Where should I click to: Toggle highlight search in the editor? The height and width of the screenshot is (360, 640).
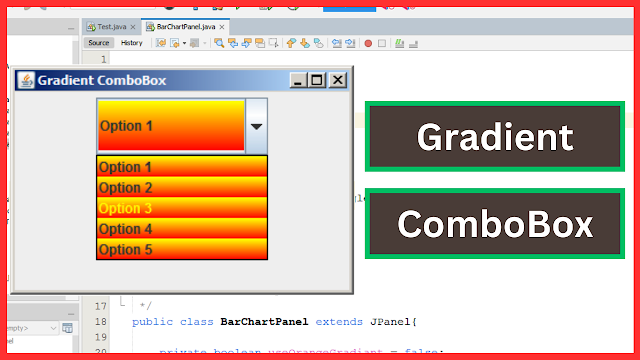tap(260, 43)
